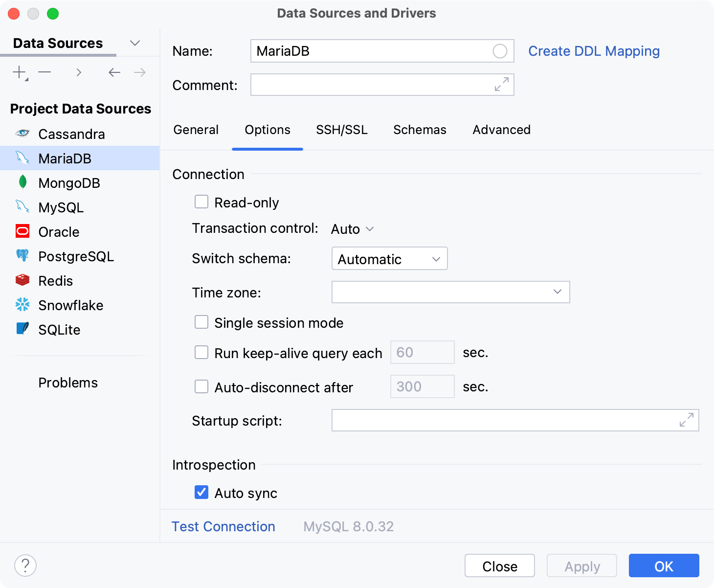Remove the selected data source using the minus icon
The width and height of the screenshot is (714, 588).
point(45,72)
